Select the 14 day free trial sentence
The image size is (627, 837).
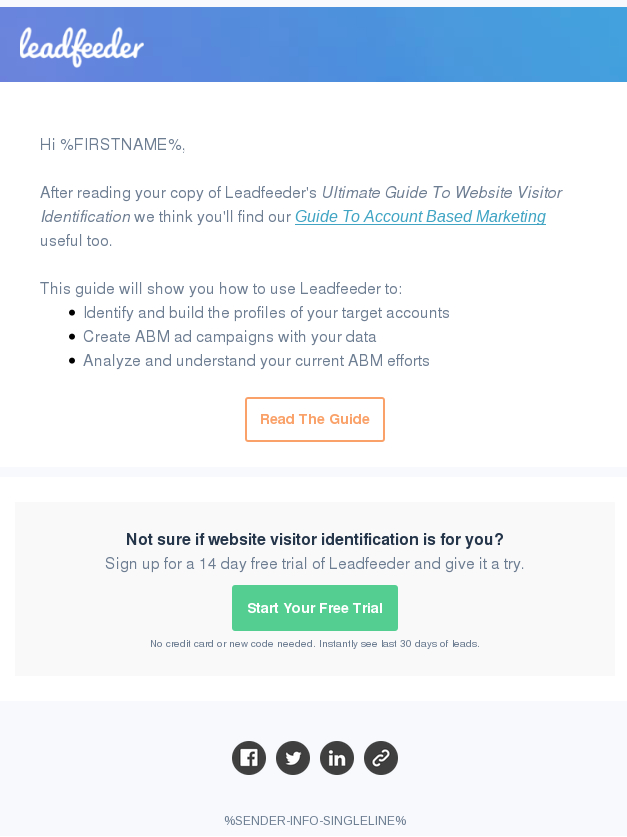tap(315, 563)
